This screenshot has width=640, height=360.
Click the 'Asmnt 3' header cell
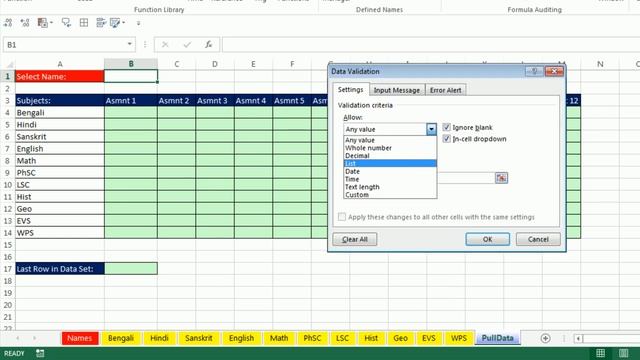point(215,100)
